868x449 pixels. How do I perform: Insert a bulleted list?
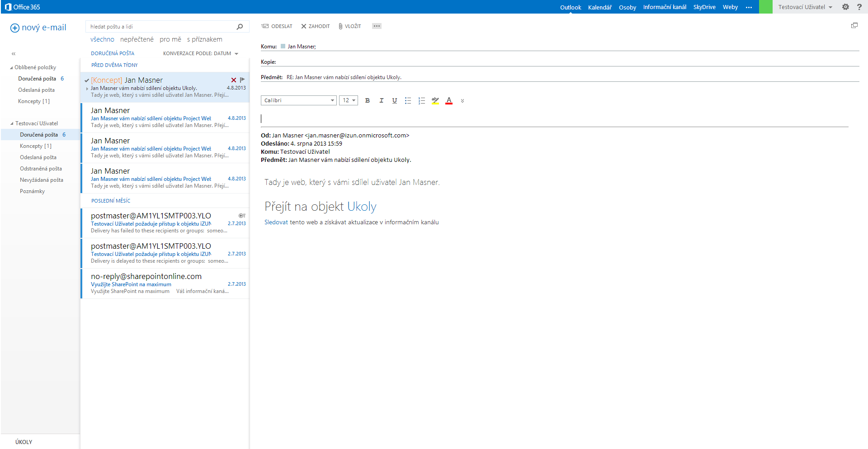pos(408,100)
